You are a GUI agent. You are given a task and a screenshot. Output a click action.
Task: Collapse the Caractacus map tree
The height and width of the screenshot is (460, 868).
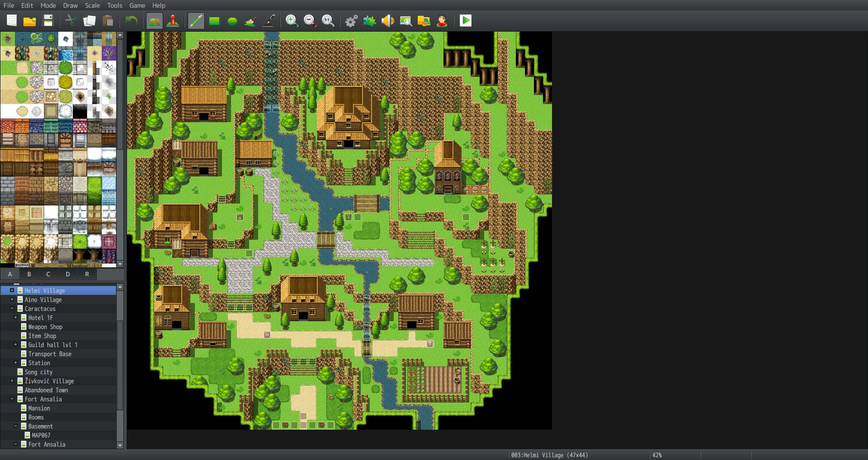(x=12, y=308)
